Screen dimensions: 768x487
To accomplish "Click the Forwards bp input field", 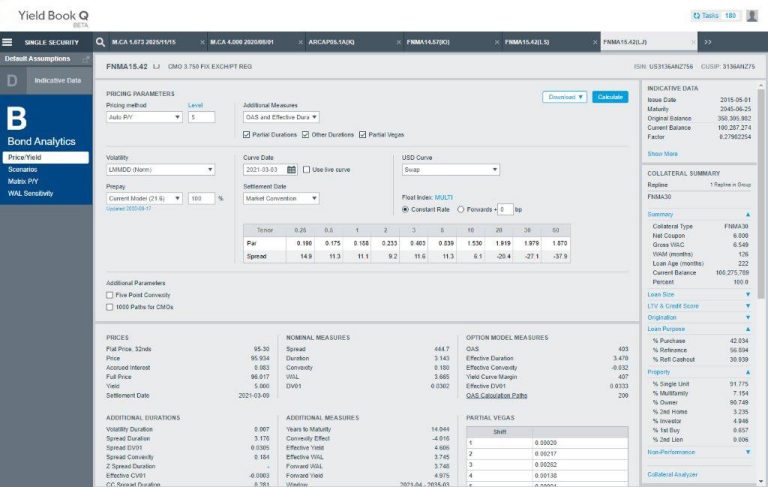I will point(505,209).
